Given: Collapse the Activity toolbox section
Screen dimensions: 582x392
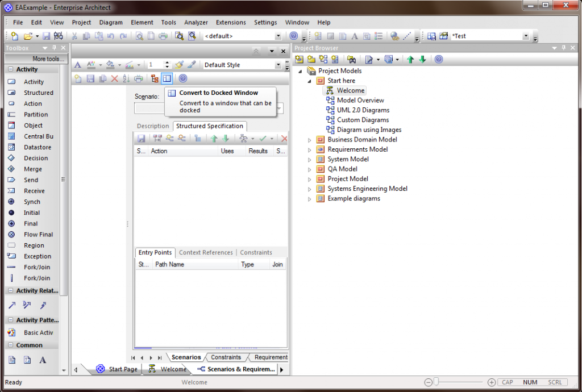Looking at the screenshot, I should pyautogui.click(x=10, y=69).
